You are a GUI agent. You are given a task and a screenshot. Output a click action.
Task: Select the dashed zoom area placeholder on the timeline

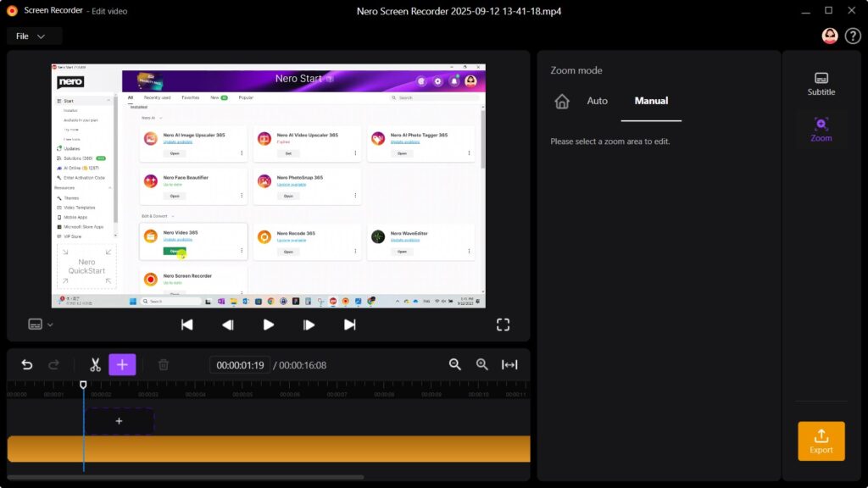coord(119,421)
